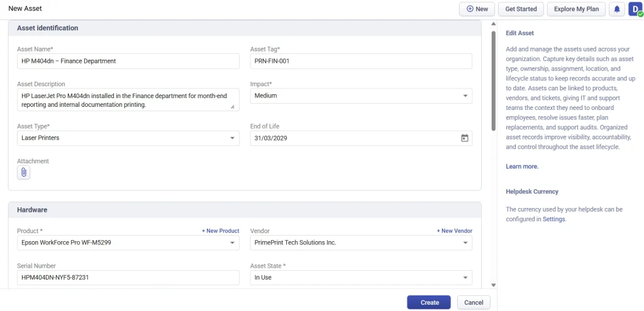Expand the Impact dropdown showing Medium

click(361, 95)
